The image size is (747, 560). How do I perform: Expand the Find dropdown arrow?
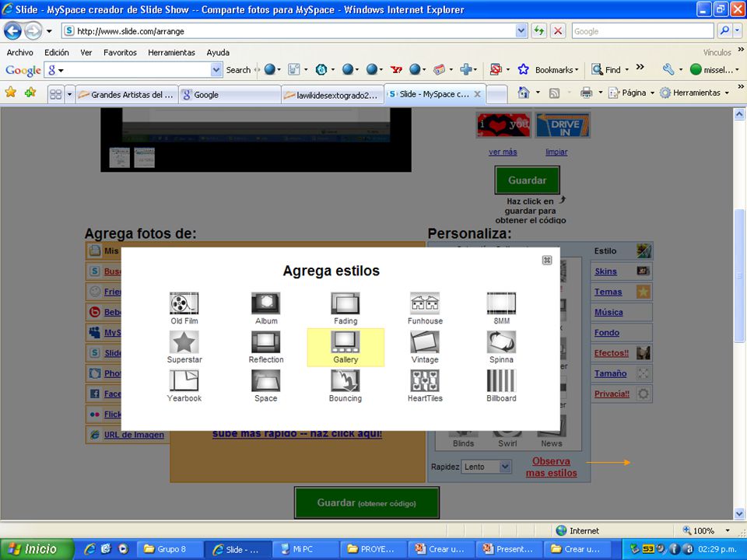tap(626, 70)
